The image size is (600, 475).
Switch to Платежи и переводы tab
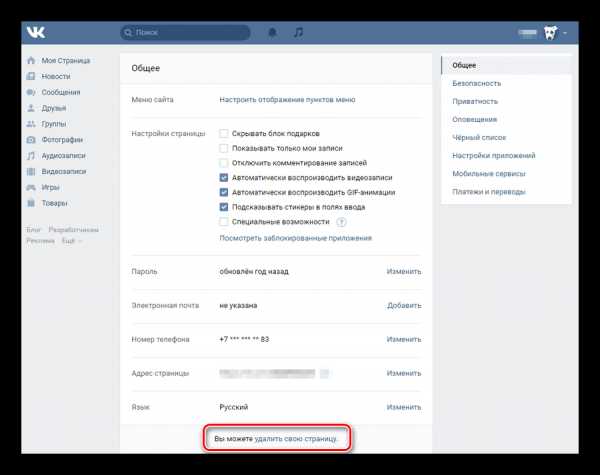tap(506, 192)
